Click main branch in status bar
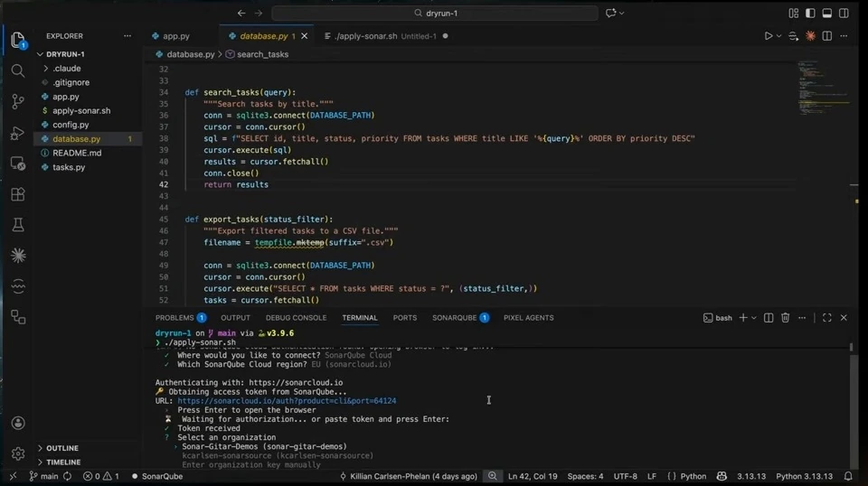Image resolution: width=868 pixels, height=486 pixels. (x=43, y=476)
